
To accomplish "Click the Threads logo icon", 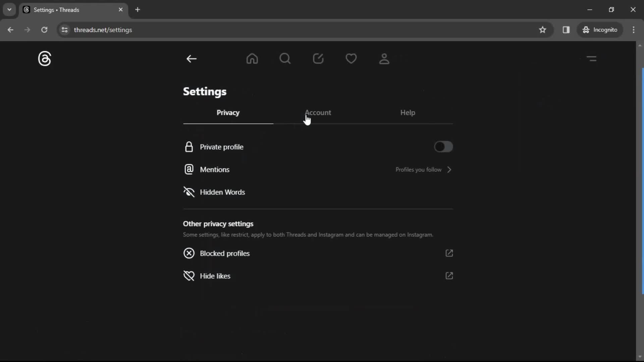I will [x=44, y=59].
